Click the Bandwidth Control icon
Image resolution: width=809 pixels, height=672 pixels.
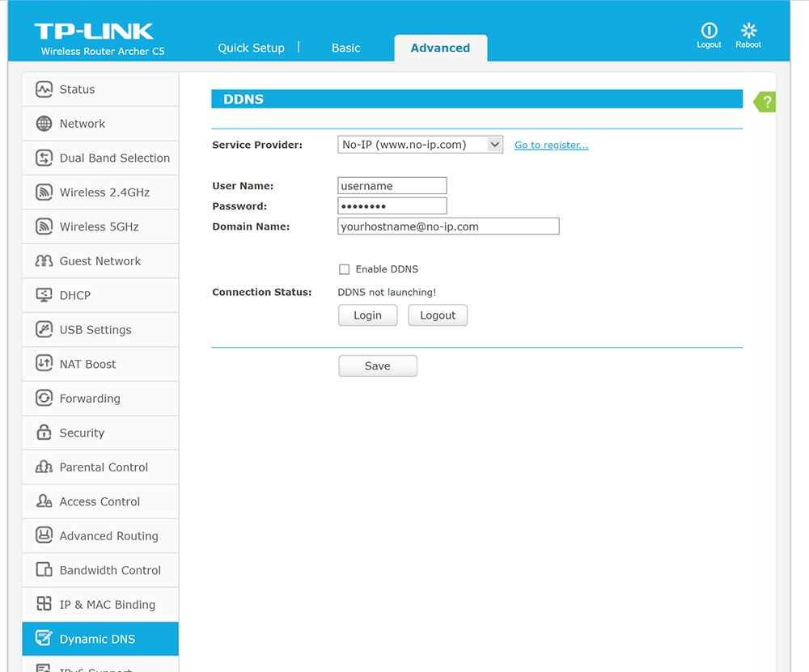(x=44, y=570)
